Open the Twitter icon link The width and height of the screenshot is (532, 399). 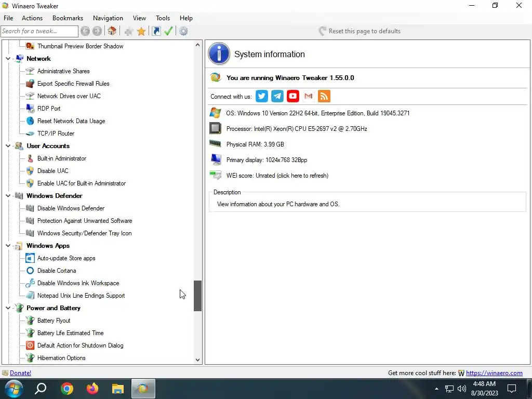(x=262, y=96)
